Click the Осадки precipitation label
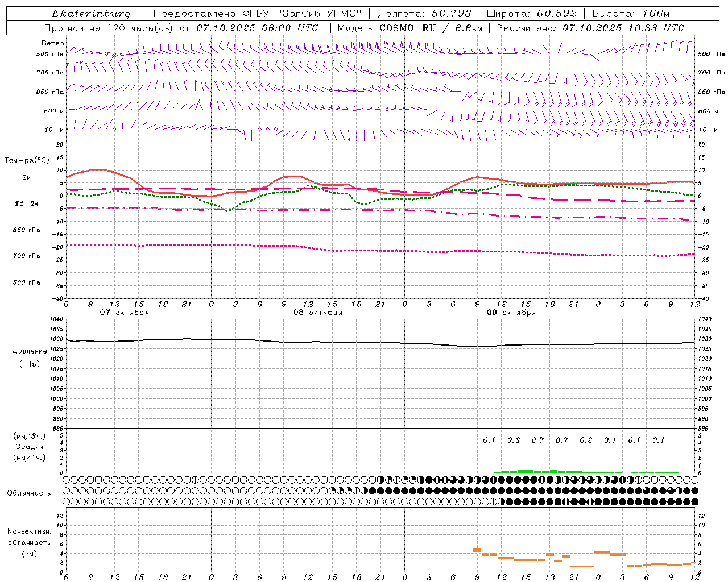The height and width of the screenshot is (582, 728). 29,447
